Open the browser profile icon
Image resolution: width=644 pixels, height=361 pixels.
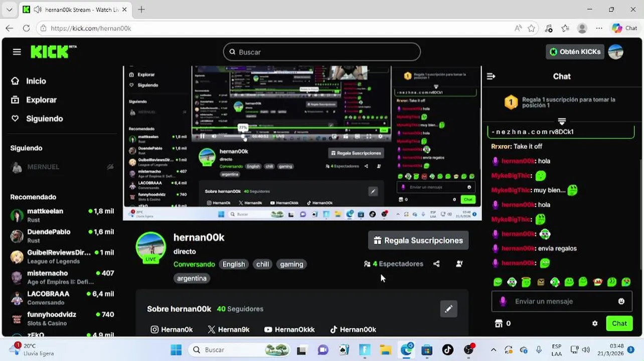click(582, 28)
